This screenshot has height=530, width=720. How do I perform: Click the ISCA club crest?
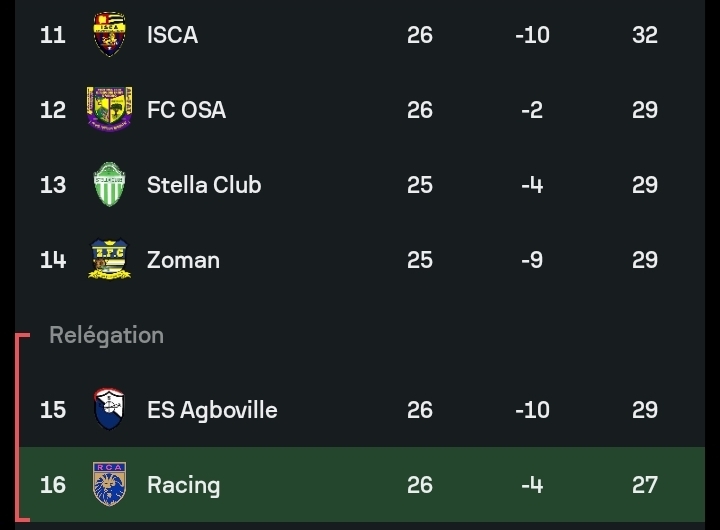[109, 35]
